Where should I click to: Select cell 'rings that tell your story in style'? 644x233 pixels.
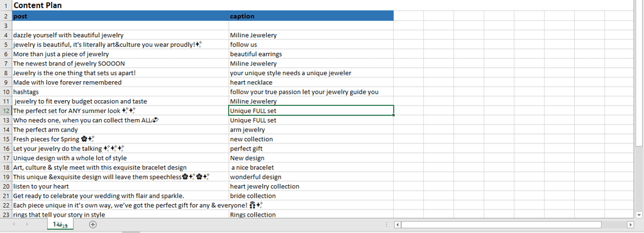(120, 215)
